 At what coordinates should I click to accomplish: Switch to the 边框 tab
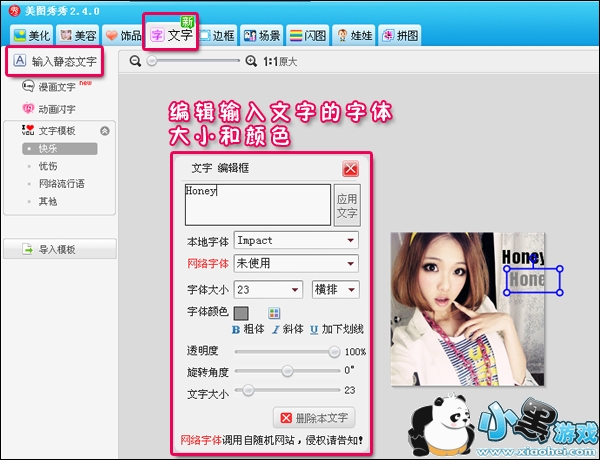pos(220,36)
